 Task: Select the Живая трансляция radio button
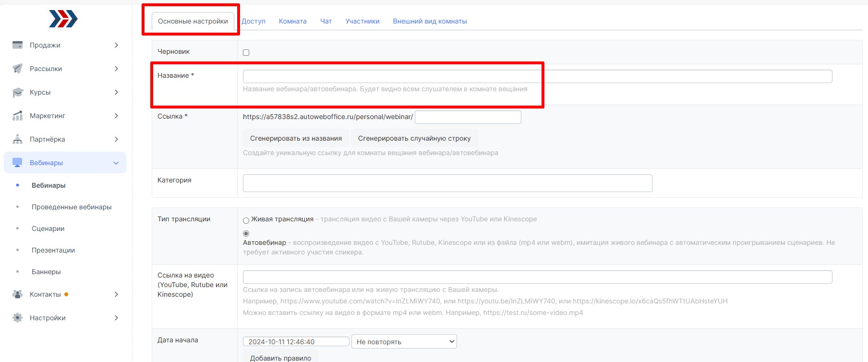click(246, 220)
